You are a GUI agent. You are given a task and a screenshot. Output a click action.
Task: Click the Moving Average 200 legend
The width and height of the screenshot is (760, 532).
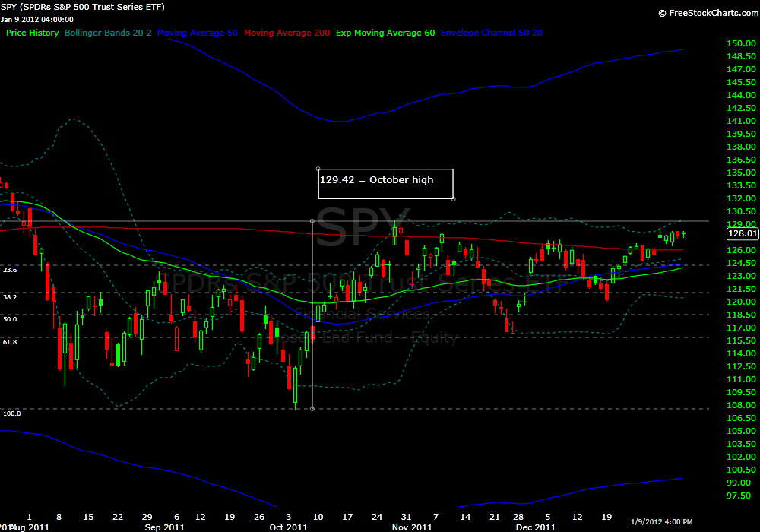(287, 33)
